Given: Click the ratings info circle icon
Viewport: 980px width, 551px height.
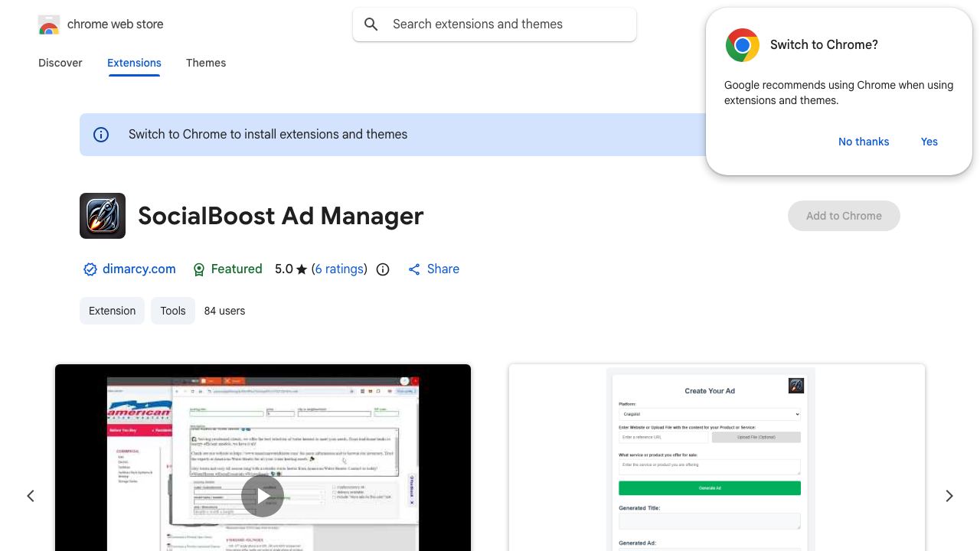Looking at the screenshot, I should coord(383,269).
